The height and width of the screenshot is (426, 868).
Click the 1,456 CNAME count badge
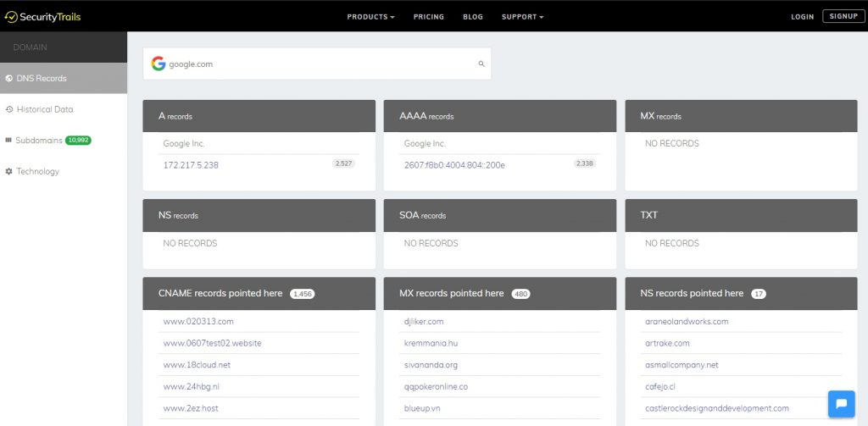[303, 294]
